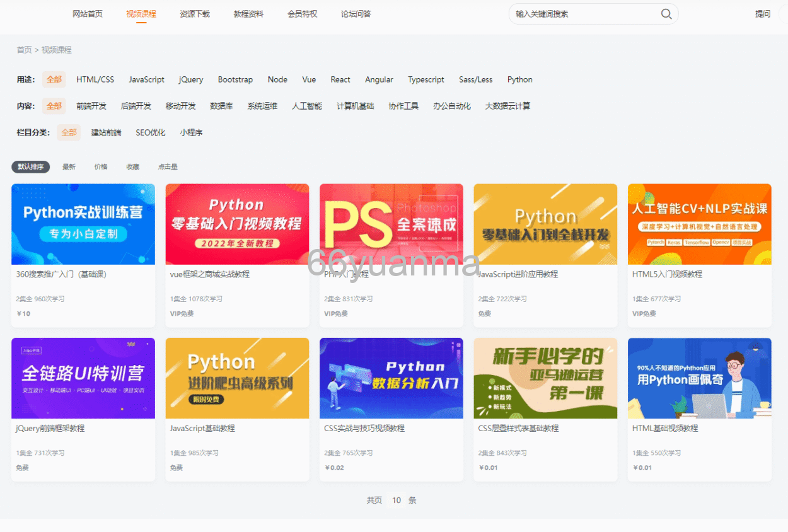This screenshot has width=788, height=532.
Task: Filter content by 办公自动化
Action: tap(452, 106)
